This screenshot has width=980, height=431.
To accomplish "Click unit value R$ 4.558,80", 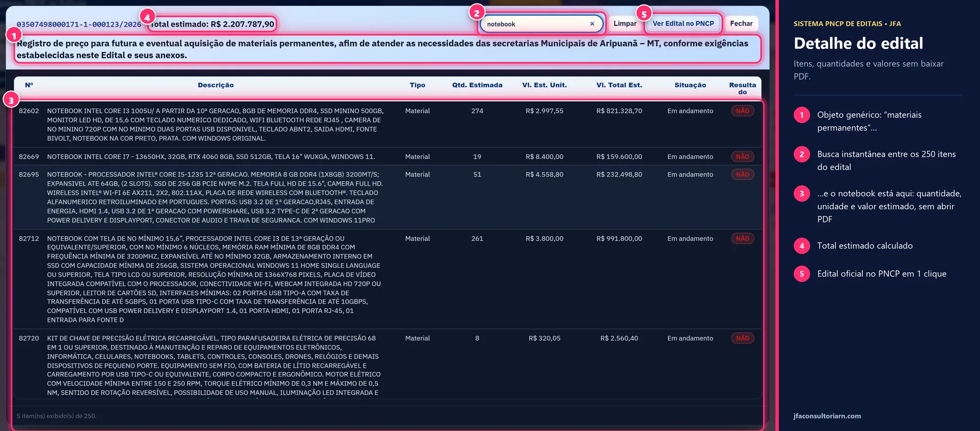I will (544, 174).
